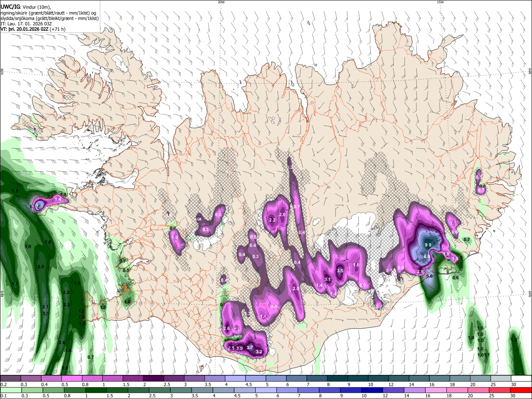This screenshot has height=399, width=532.
Task: Click the "15W" longitude label
Action: 440,2
